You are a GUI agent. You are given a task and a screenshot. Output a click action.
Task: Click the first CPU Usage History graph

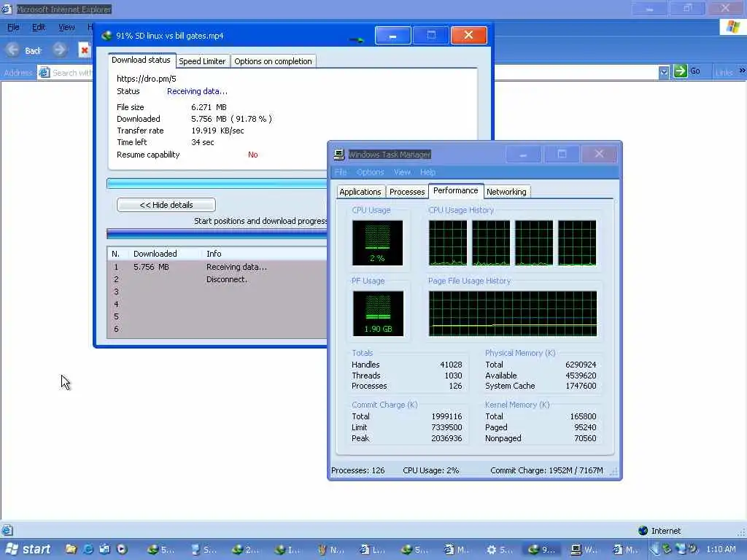click(448, 242)
